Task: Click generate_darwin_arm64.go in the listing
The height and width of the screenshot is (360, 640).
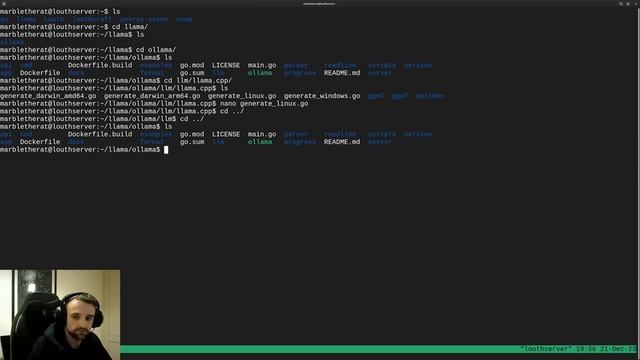Action: 152,96
